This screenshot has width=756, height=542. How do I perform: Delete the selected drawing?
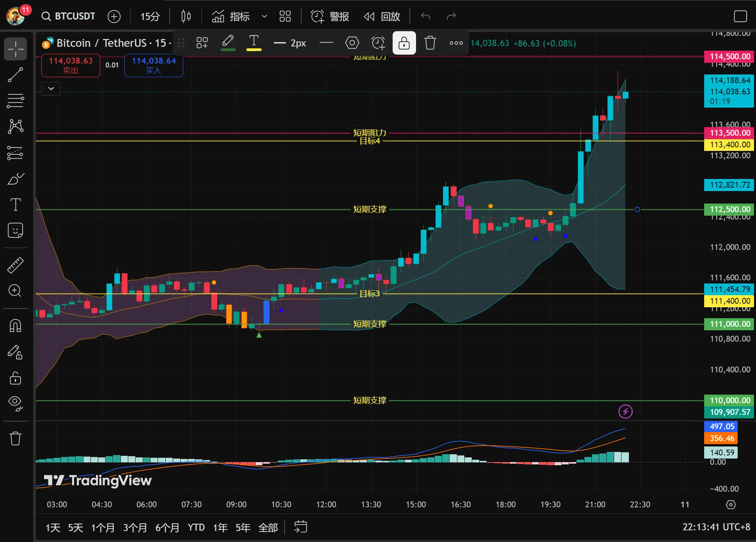point(430,43)
